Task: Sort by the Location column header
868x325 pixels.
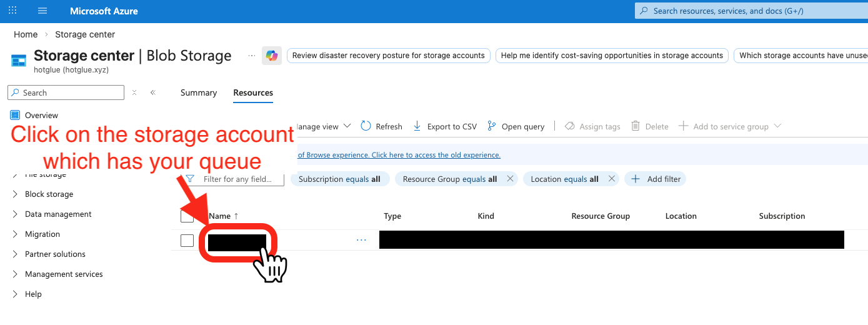Action: (681, 216)
